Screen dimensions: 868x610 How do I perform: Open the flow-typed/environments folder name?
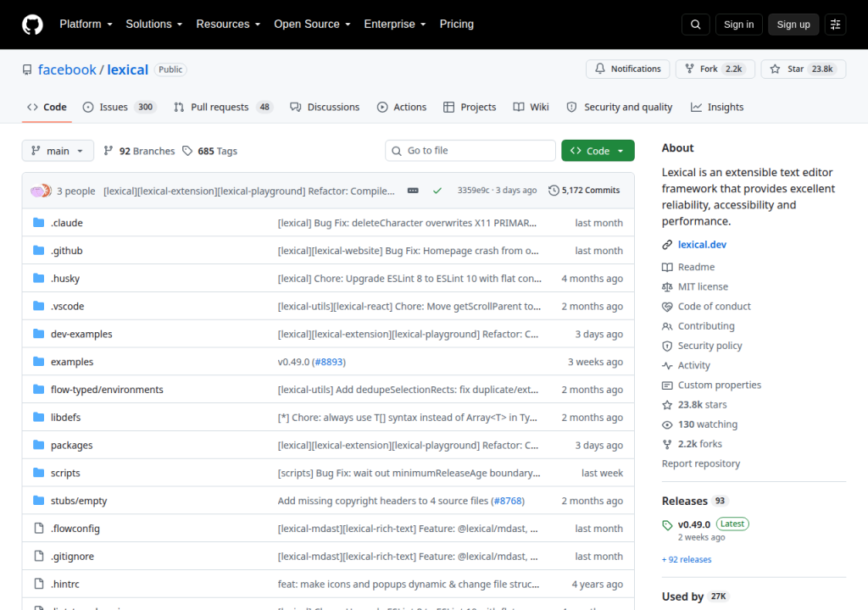(x=107, y=390)
